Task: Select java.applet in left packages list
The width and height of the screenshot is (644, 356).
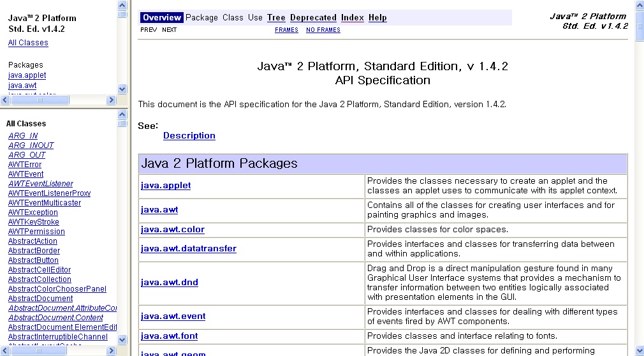Action: (x=27, y=75)
